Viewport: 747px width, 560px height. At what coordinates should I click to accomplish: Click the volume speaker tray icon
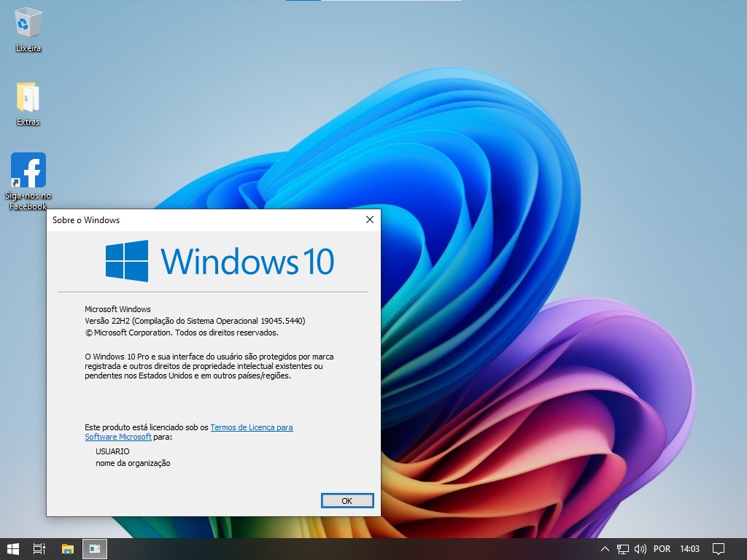click(x=640, y=549)
